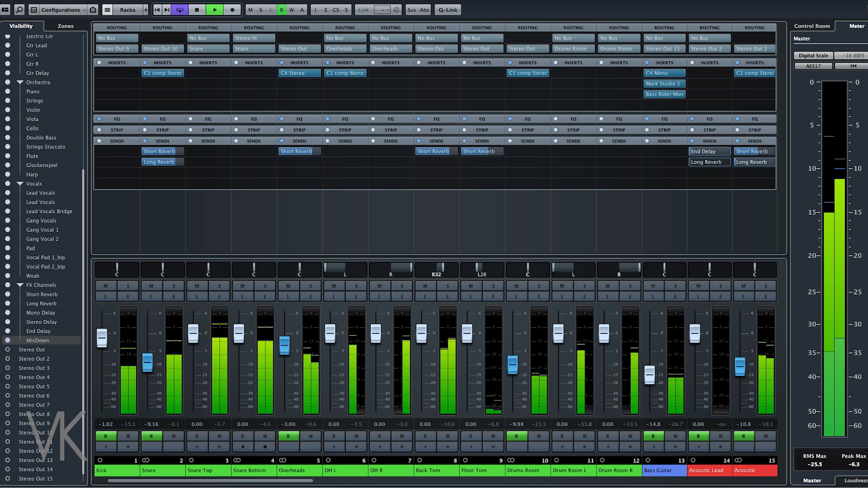868x488 pixels.
Task: Click the Record transport button
Action: click(232, 9)
